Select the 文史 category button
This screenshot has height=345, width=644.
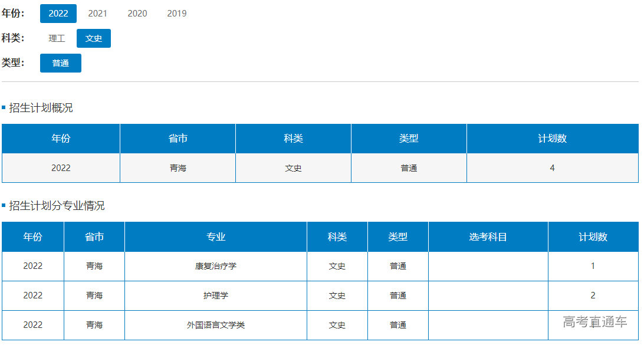(x=94, y=38)
